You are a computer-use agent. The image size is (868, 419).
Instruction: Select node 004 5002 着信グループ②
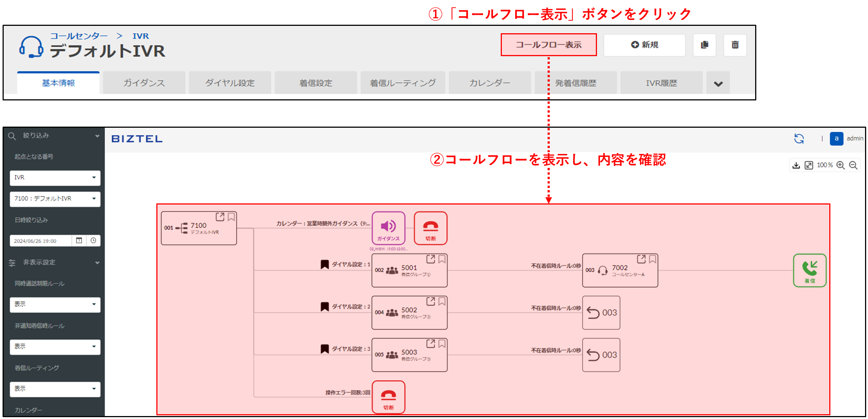pyautogui.click(x=409, y=313)
